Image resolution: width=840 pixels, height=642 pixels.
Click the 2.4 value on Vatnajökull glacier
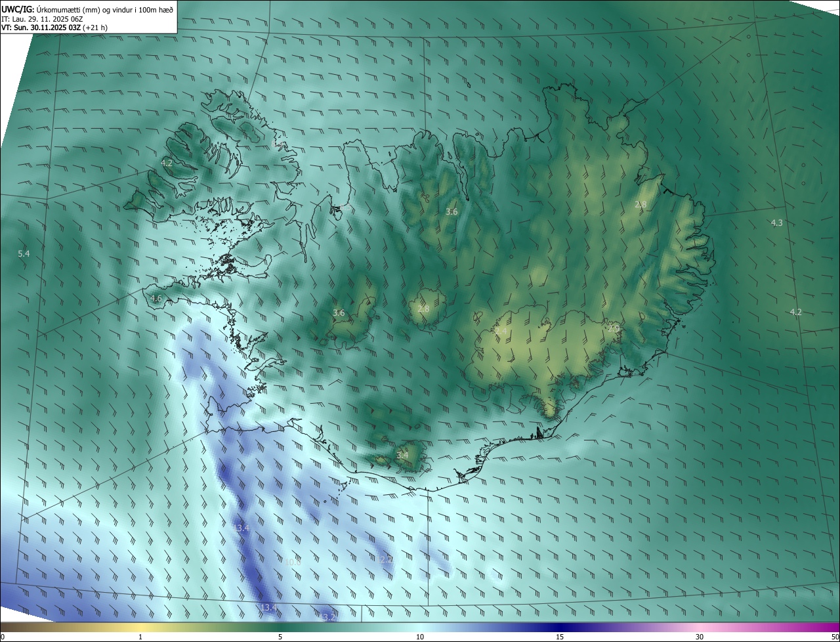pos(501,332)
